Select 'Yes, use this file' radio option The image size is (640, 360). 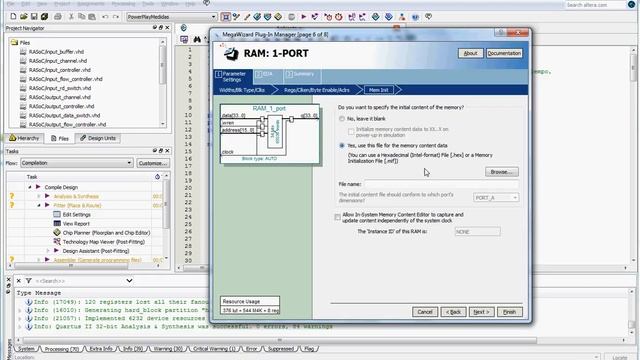click(x=342, y=145)
